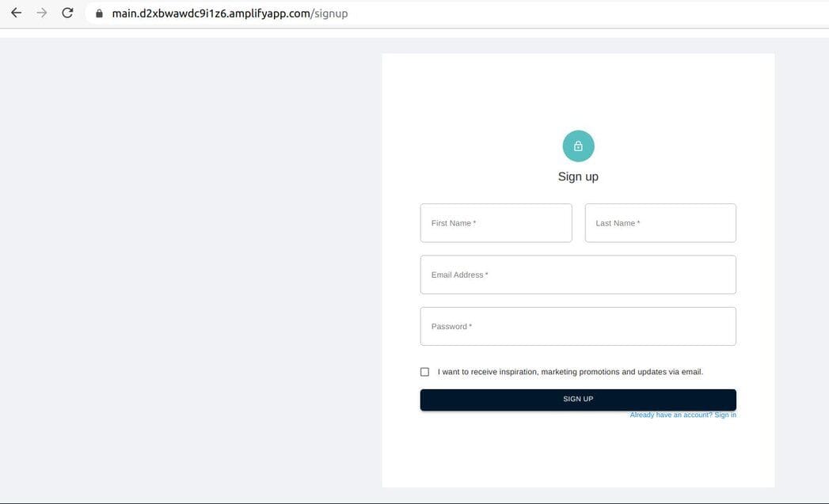
Task: Click the SIGN UP button
Action: pyautogui.click(x=577, y=398)
